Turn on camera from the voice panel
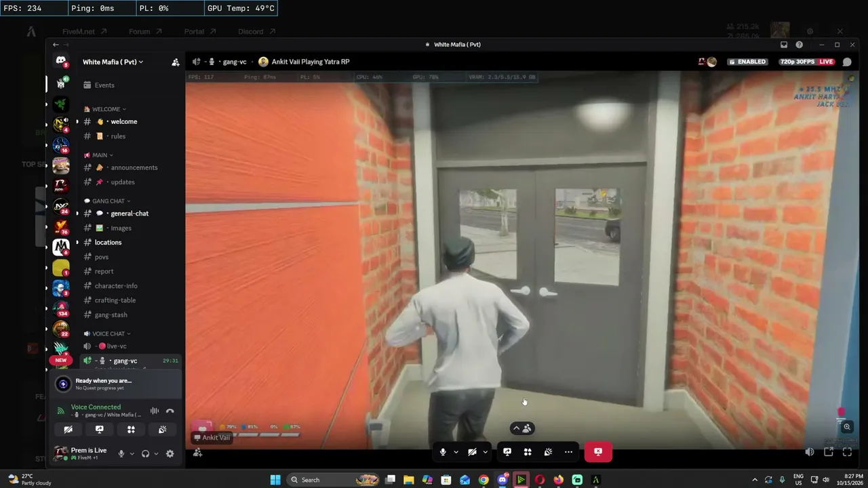The width and height of the screenshot is (868, 488). click(x=68, y=430)
